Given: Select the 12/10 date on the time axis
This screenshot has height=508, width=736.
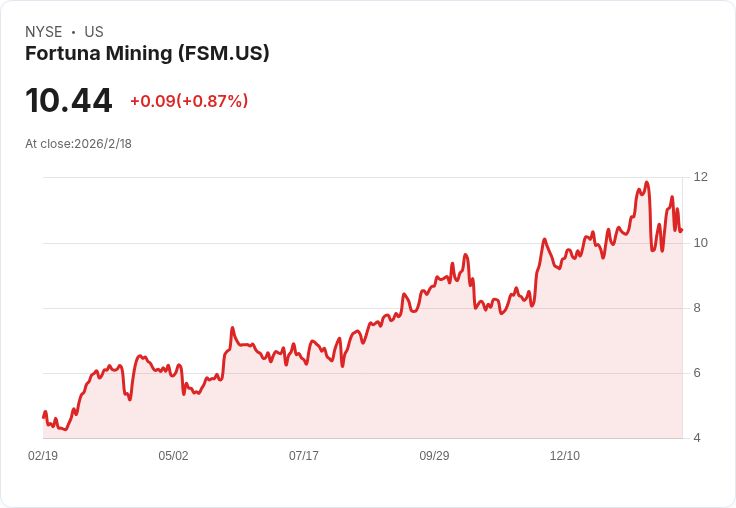Looking at the screenshot, I should [x=565, y=456].
